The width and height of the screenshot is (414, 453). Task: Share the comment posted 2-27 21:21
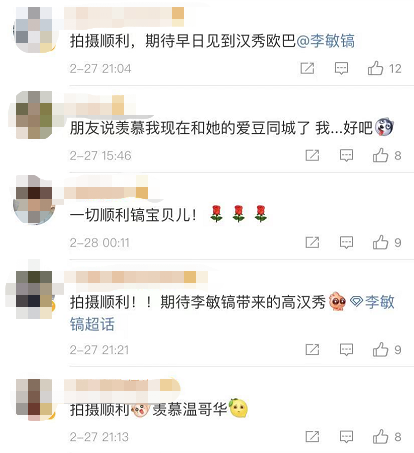[x=312, y=349]
